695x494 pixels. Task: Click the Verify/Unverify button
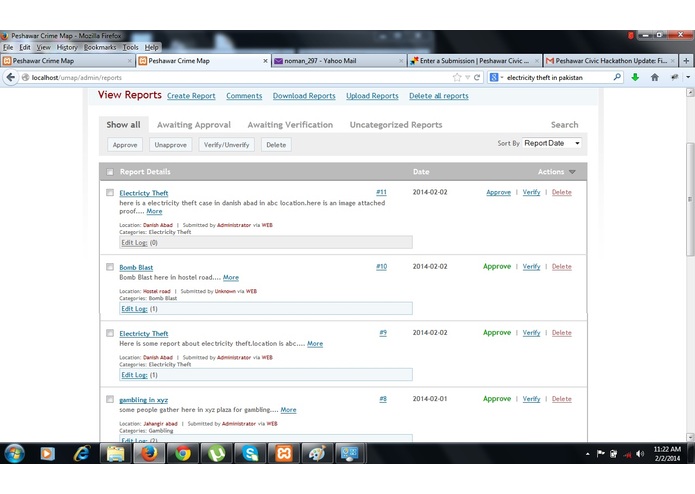pyautogui.click(x=226, y=145)
